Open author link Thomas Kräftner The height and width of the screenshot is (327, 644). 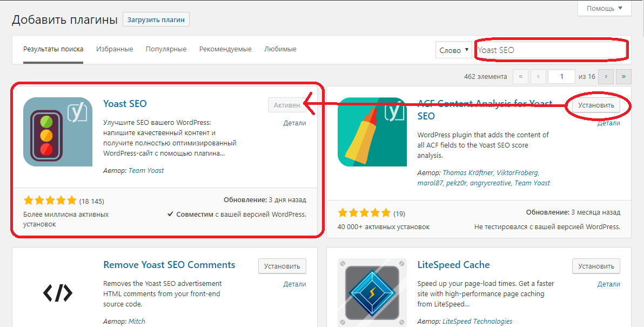pyautogui.click(x=468, y=173)
